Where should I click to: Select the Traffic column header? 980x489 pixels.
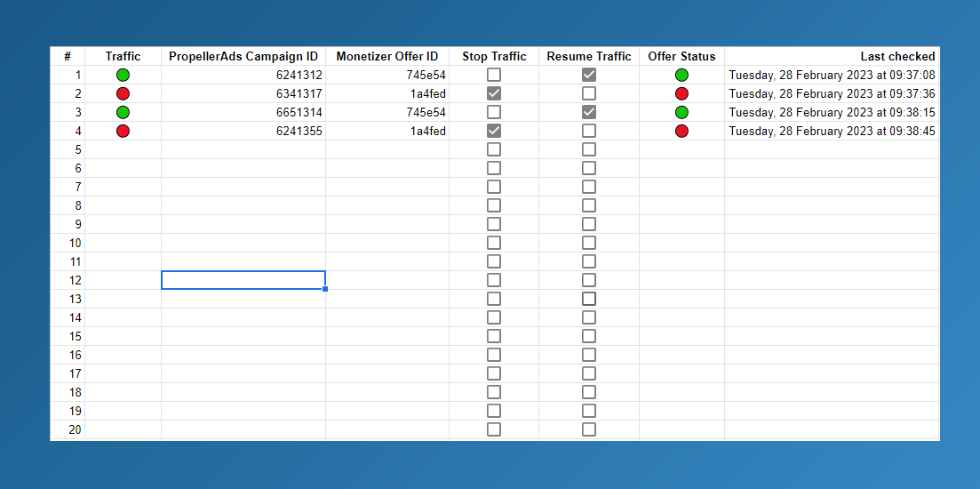[x=123, y=56]
